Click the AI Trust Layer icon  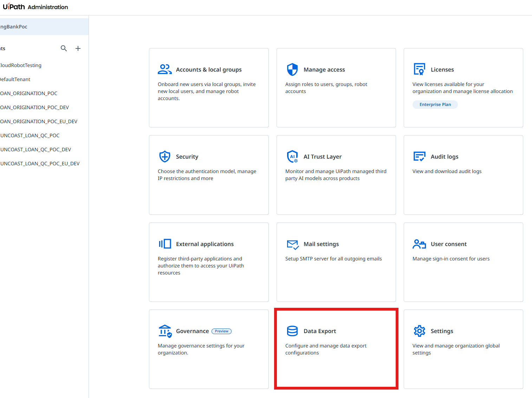click(x=292, y=157)
